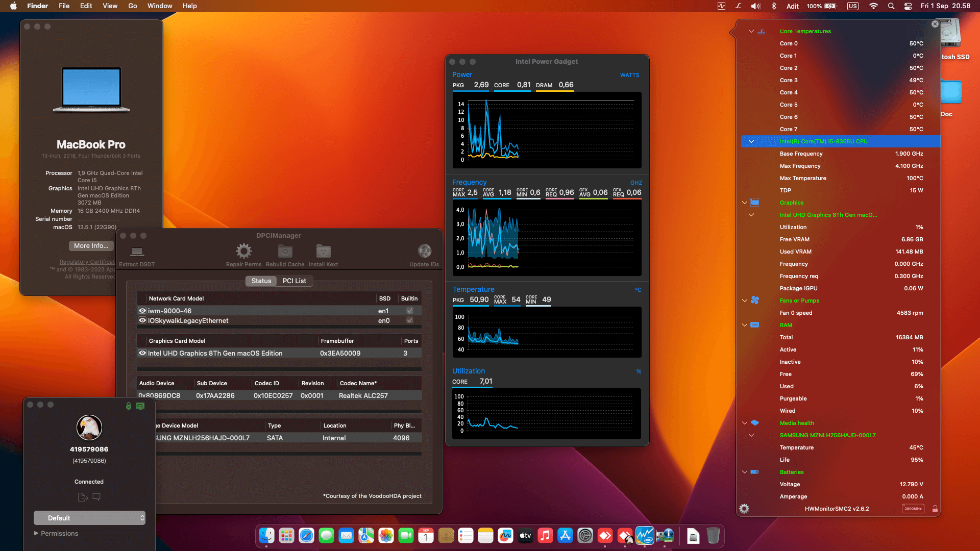Uncheck Builtin for iwm-9000-46 network card
The height and width of the screenshot is (551, 980).
(409, 310)
